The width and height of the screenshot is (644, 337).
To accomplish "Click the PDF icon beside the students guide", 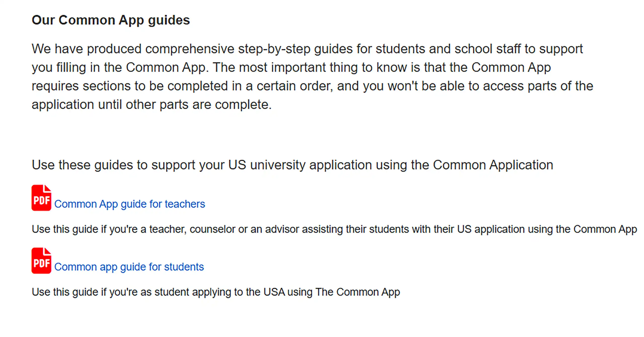I will pos(41,261).
